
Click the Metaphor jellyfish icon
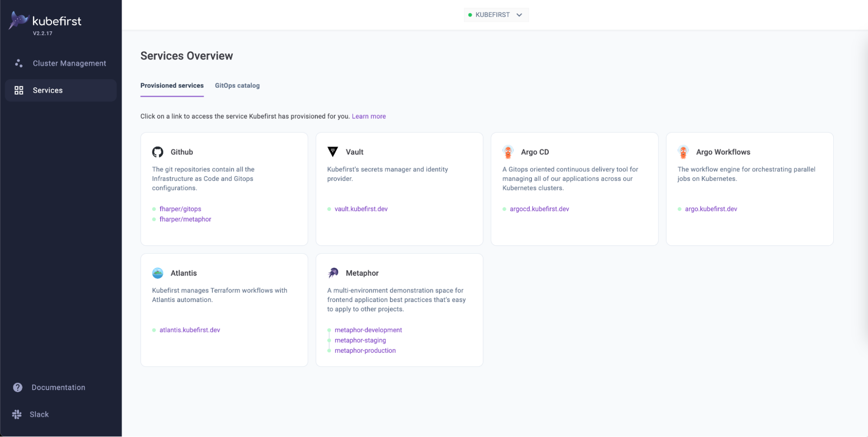pos(333,273)
